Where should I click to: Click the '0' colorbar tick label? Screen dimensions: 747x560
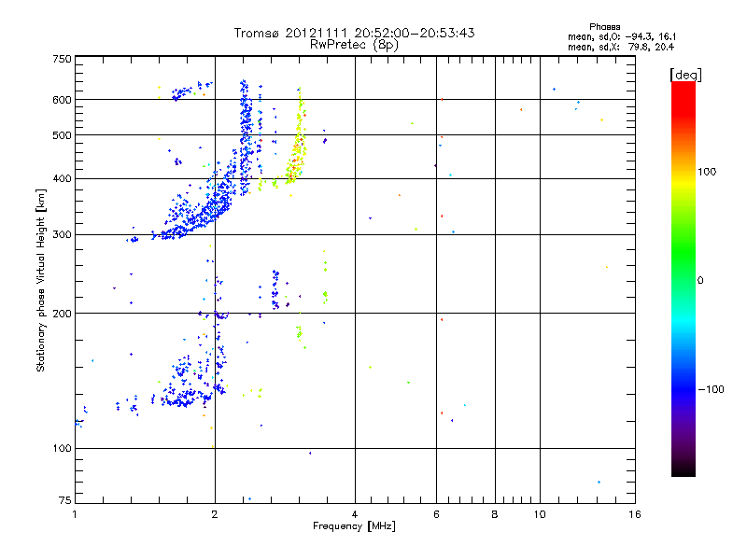pyautogui.click(x=700, y=281)
